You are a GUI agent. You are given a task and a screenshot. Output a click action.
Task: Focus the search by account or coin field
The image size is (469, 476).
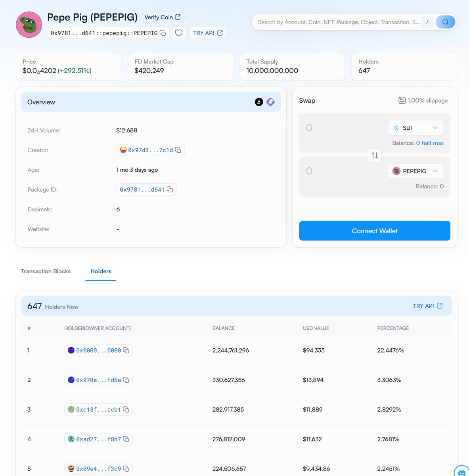[x=339, y=22]
